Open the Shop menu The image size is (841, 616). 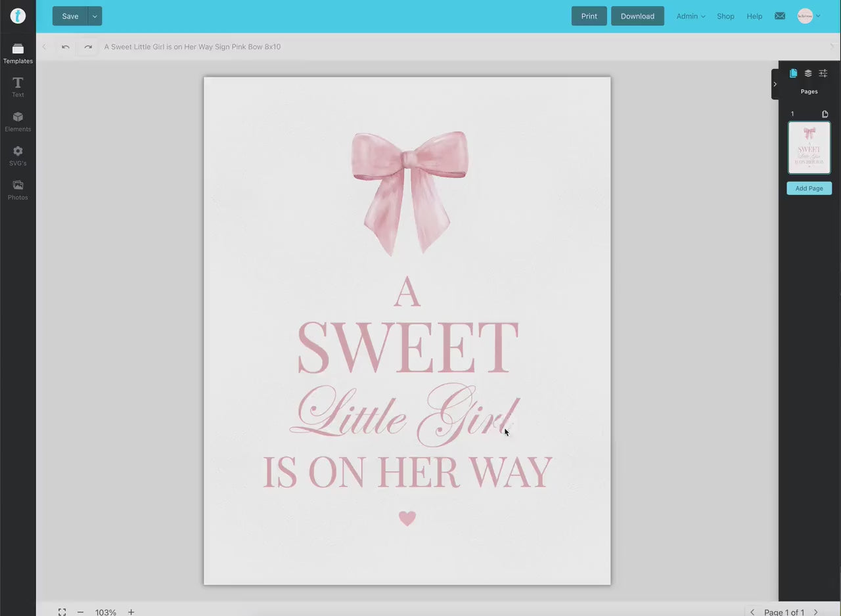click(x=725, y=16)
